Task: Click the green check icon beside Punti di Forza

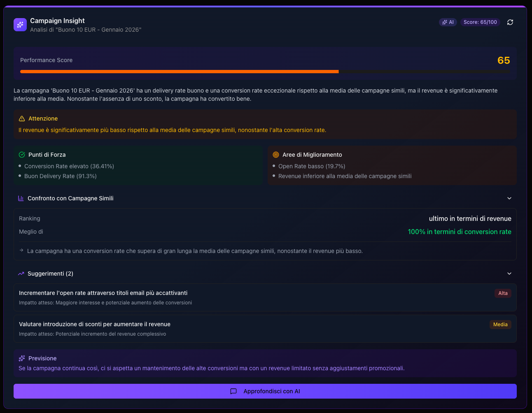Action: point(21,155)
